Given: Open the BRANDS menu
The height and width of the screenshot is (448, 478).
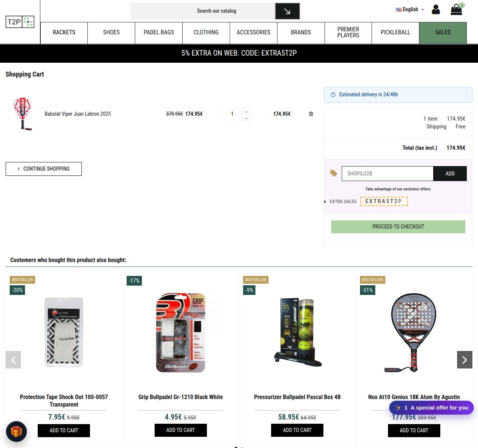Looking at the screenshot, I should click(x=301, y=32).
